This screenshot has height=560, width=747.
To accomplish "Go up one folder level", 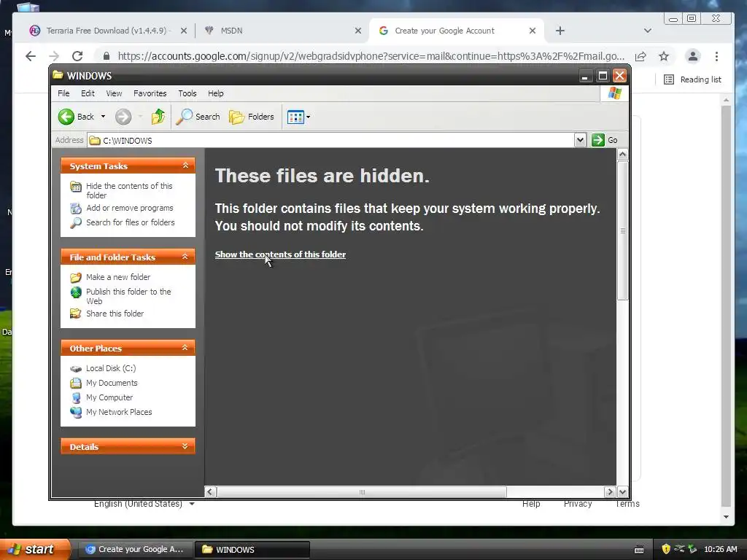I will pos(158,117).
